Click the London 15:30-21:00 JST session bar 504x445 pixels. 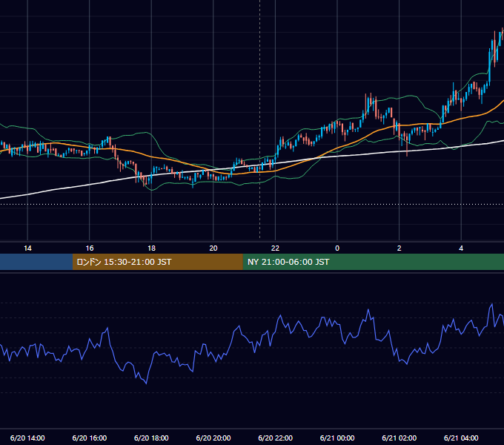pos(157,262)
